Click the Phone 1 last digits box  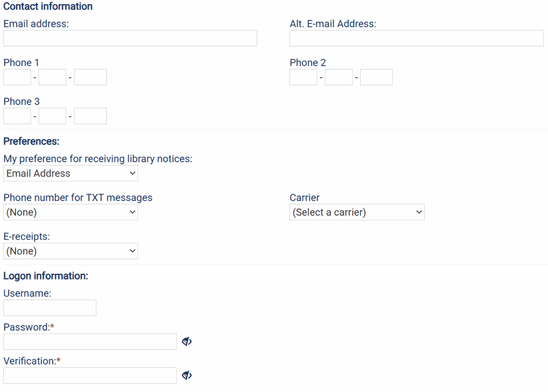pyautogui.click(x=90, y=77)
